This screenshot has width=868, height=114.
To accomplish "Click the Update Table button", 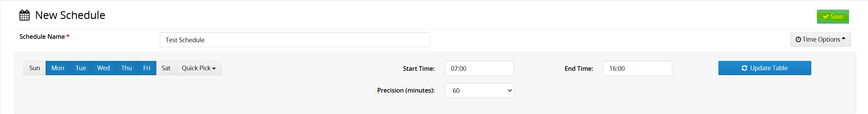I will click(x=765, y=68).
